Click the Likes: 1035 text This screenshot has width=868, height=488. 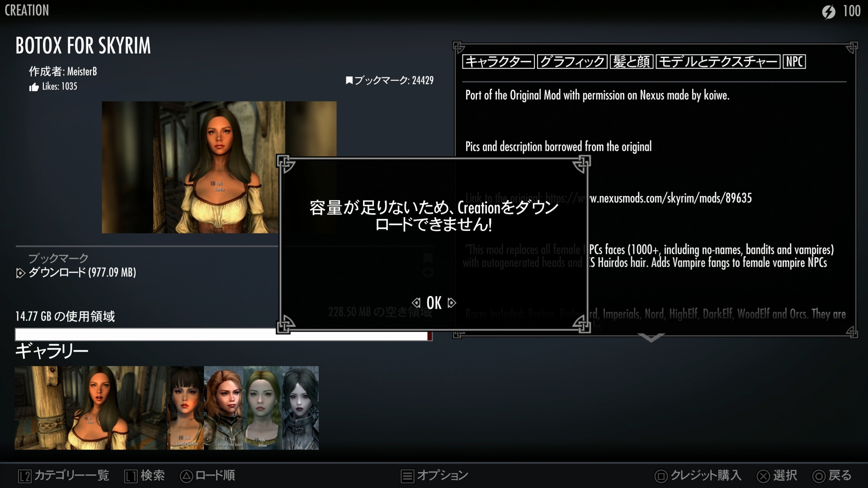60,86
